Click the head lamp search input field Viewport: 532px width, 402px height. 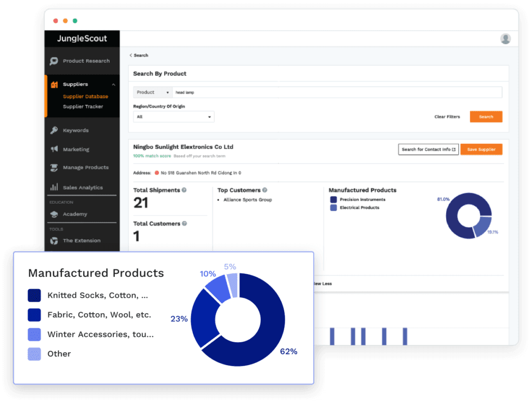[337, 92]
